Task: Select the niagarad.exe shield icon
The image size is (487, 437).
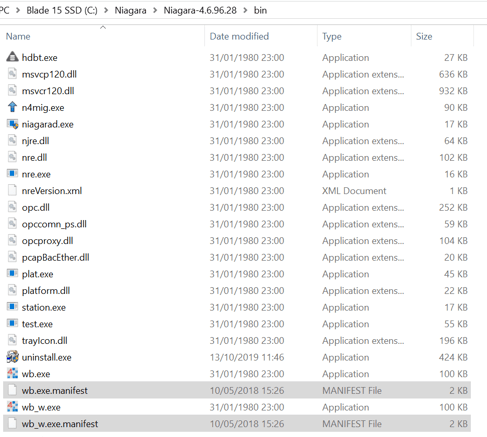Action: pyautogui.click(x=12, y=124)
